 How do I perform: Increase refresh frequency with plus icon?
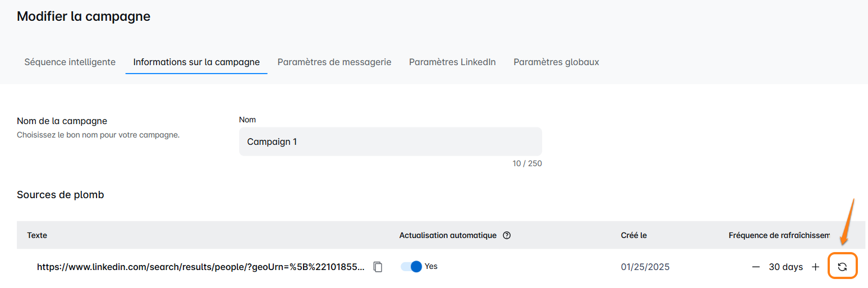[816, 267]
